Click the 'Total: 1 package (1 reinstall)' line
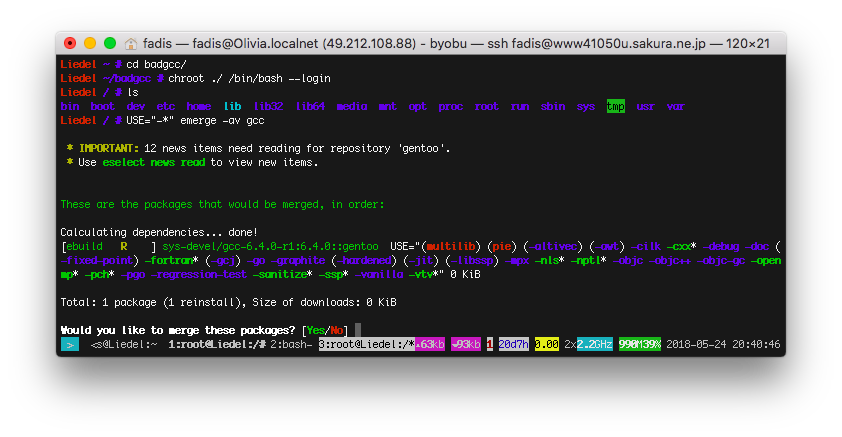842x437 pixels. coord(228,302)
